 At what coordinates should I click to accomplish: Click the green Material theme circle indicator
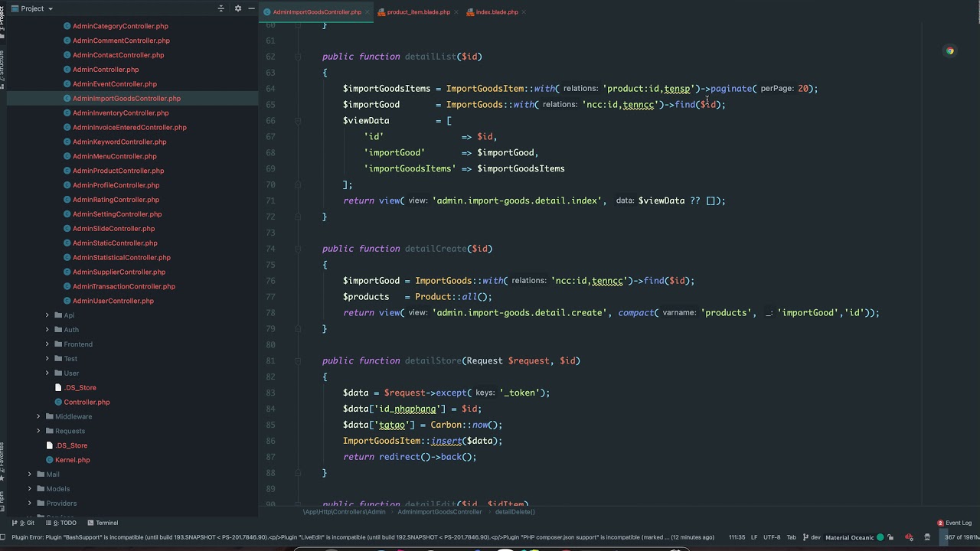click(880, 537)
